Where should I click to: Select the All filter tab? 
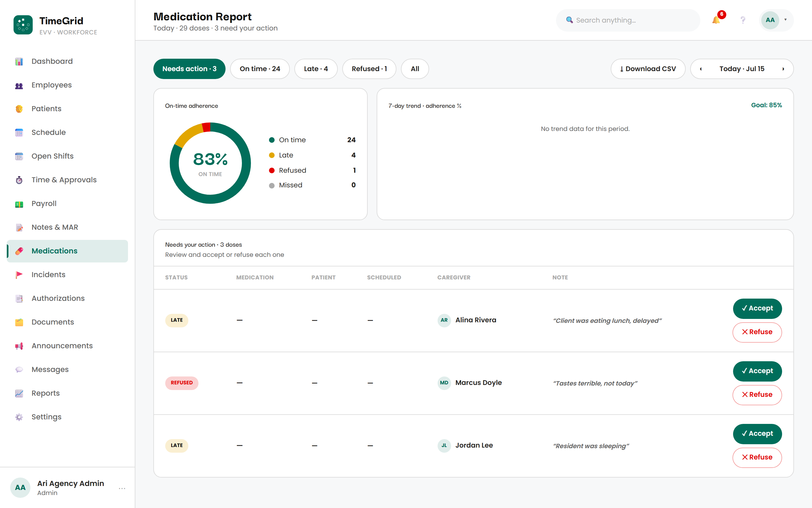415,69
